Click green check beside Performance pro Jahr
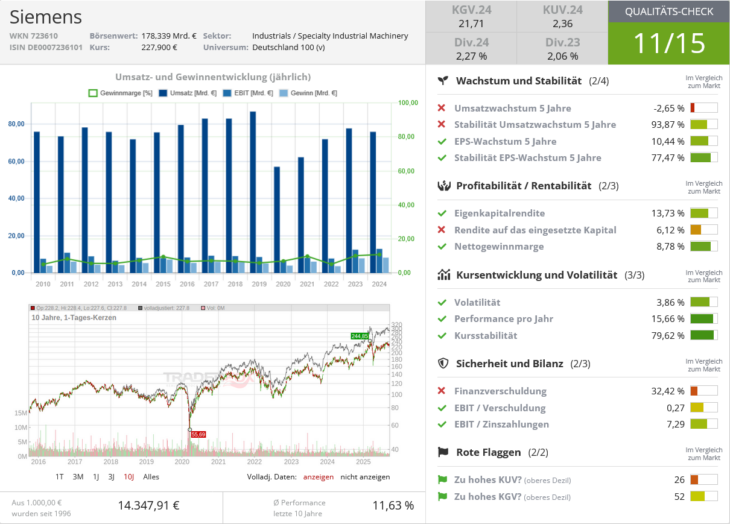The height and width of the screenshot is (524, 730). click(442, 319)
